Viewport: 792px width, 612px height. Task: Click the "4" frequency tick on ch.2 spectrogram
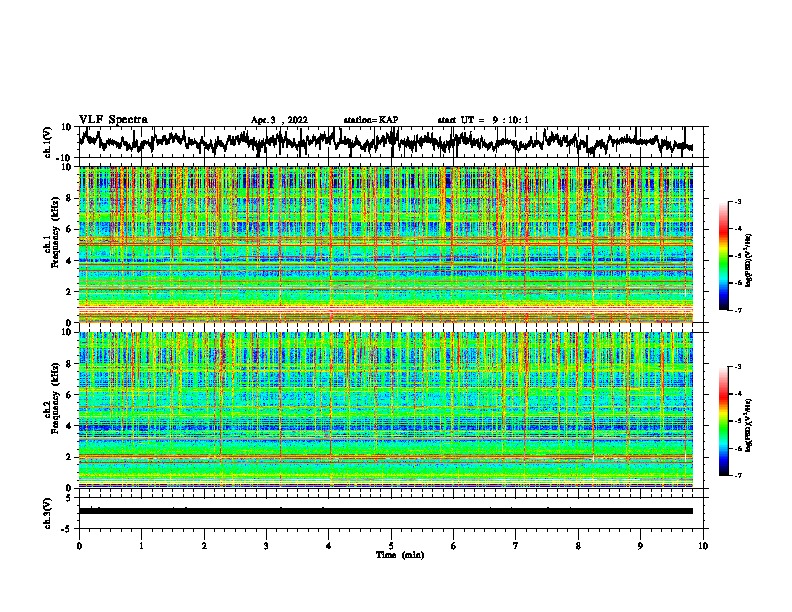click(69, 426)
